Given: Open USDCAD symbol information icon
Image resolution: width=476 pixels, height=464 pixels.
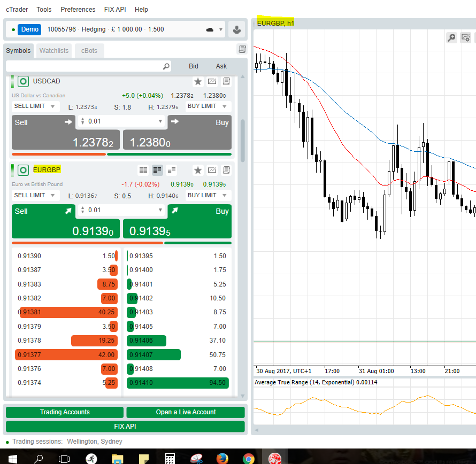Looking at the screenshot, I should click(x=226, y=81).
